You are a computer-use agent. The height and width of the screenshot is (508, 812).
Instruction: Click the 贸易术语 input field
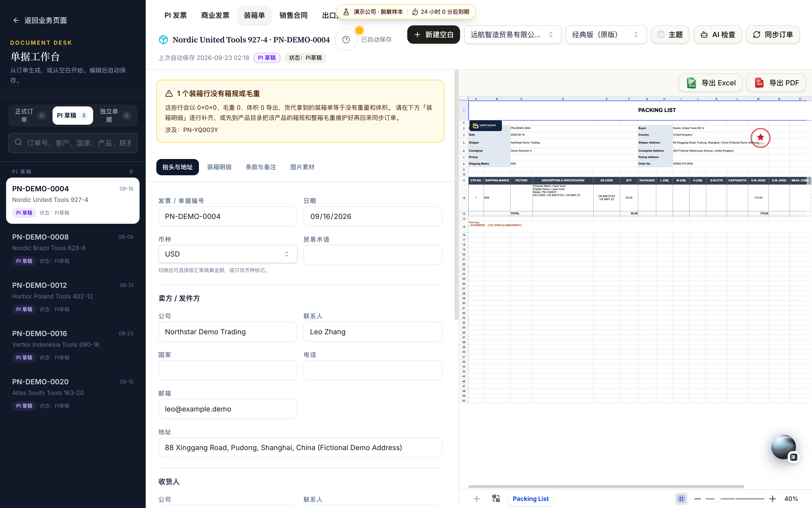tap(373, 255)
